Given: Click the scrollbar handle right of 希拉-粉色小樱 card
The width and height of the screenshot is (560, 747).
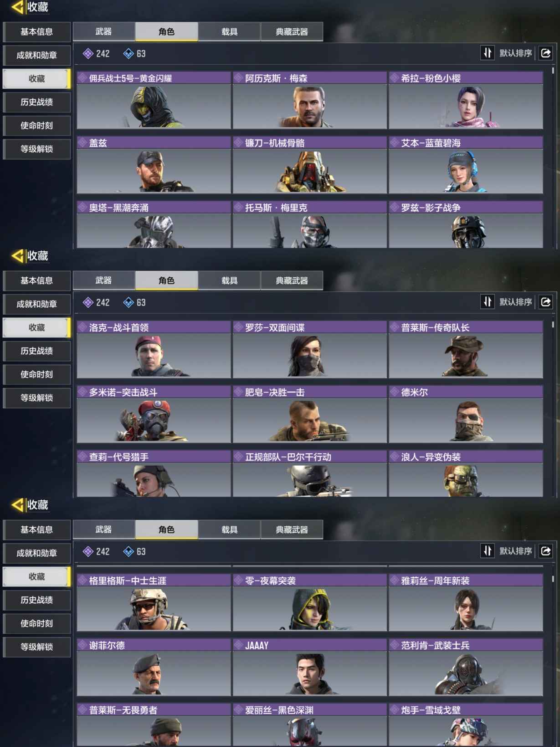Looking at the screenshot, I should (x=553, y=71).
